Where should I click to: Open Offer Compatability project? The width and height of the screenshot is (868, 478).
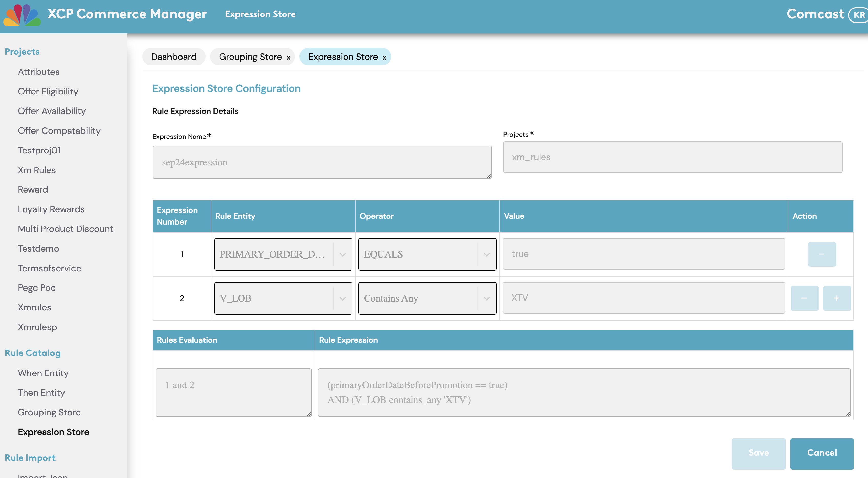[x=59, y=131]
